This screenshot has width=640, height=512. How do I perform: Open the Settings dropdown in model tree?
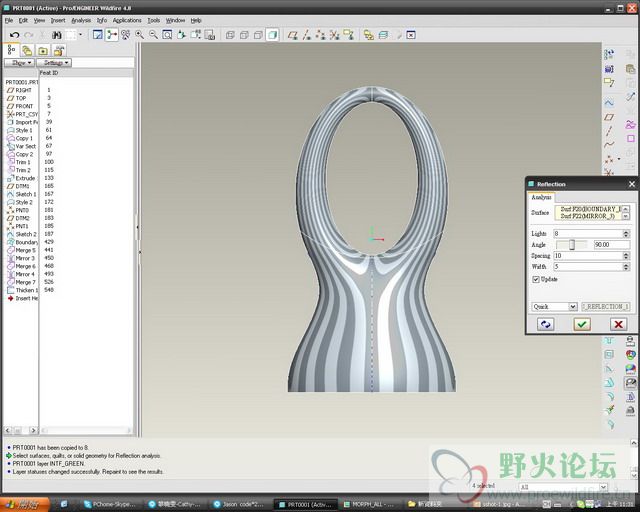coord(54,62)
